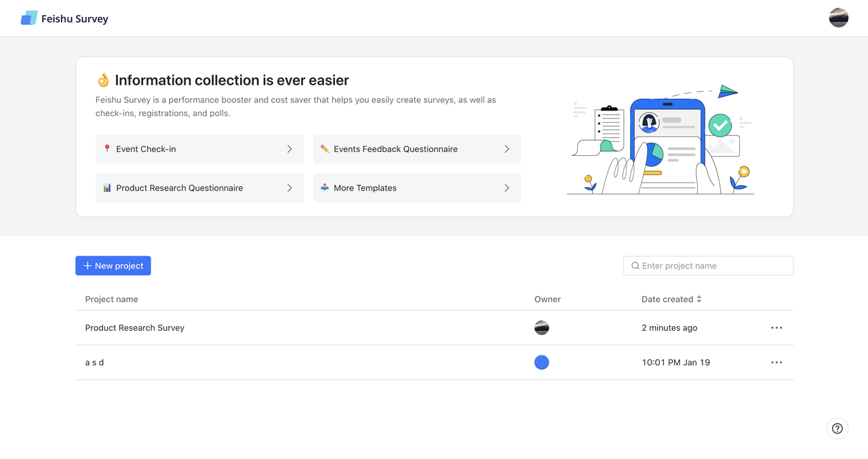Viewport: 868px width, 459px height.
Task: Select the Event Check-in template card
Action: (x=199, y=149)
